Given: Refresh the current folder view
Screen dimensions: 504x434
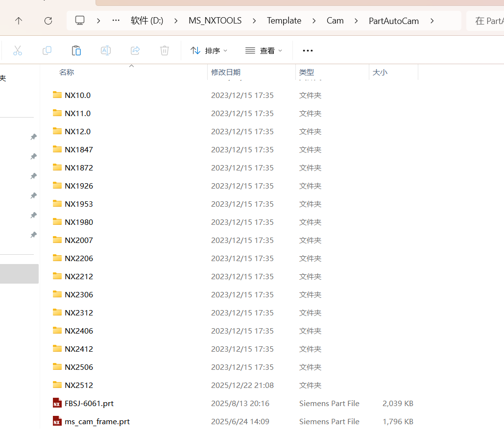Looking at the screenshot, I should (48, 21).
